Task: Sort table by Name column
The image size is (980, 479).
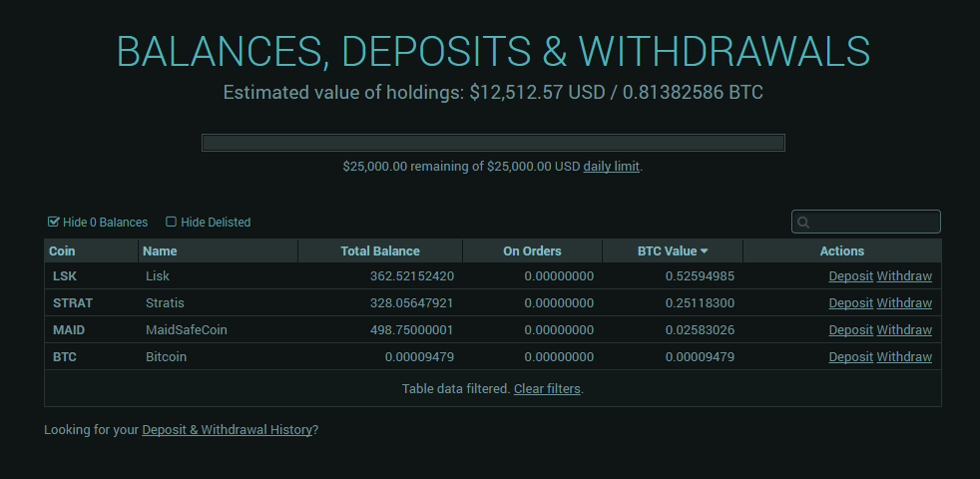Action: (160, 251)
